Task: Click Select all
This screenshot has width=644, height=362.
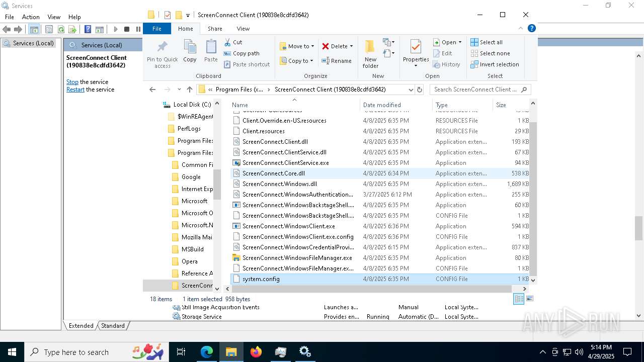Action: (487, 42)
